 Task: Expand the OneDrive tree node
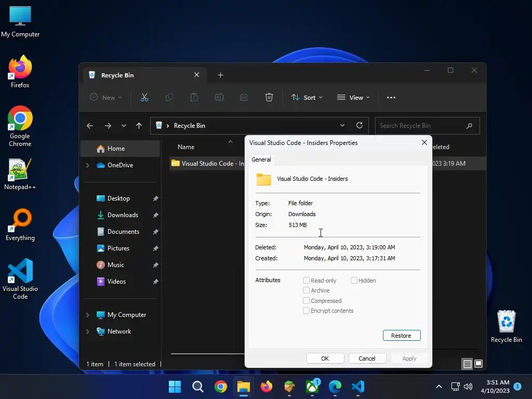point(87,165)
